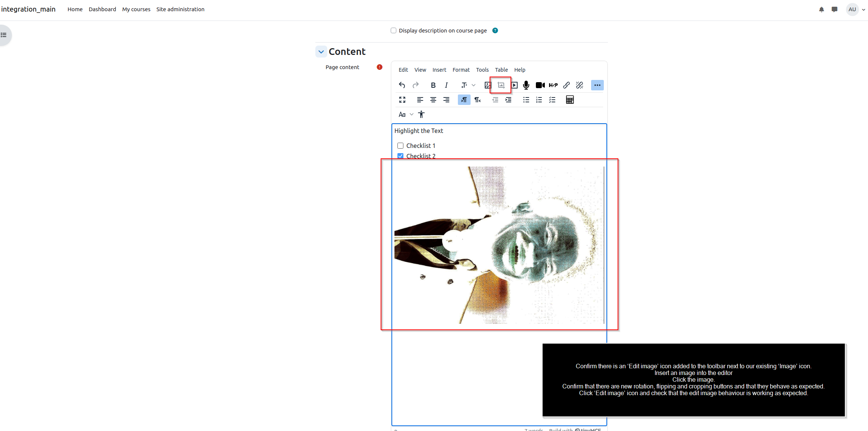The width and height of the screenshot is (868, 431).
Task: Open notifications bell
Action: pos(821,10)
